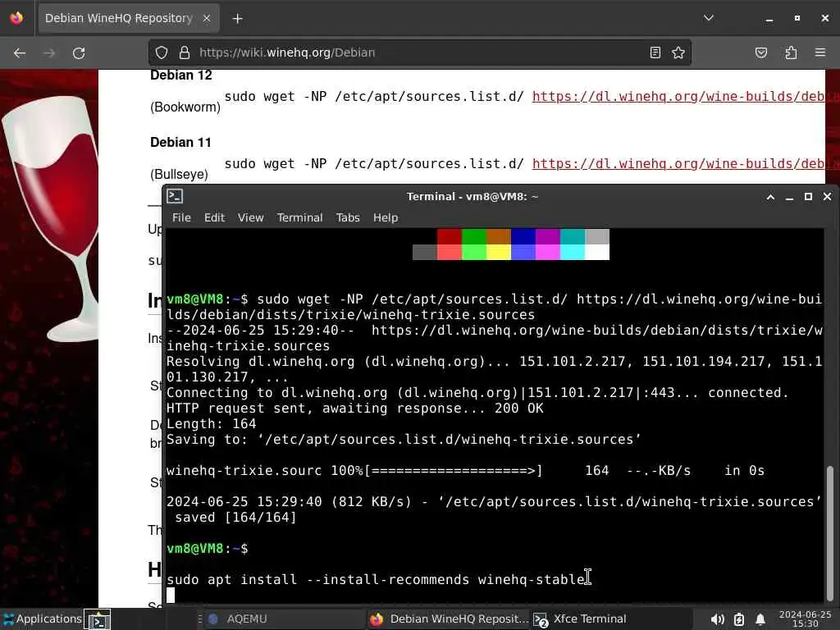The image size is (840, 630).
Task: Click bright yellow color block in terminal
Action: coord(499,252)
